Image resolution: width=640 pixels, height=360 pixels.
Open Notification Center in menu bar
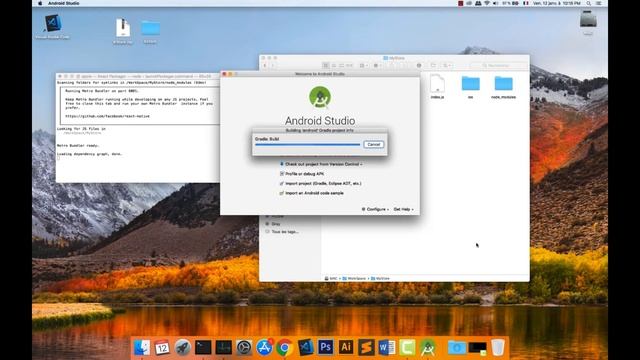pos(599,3)
